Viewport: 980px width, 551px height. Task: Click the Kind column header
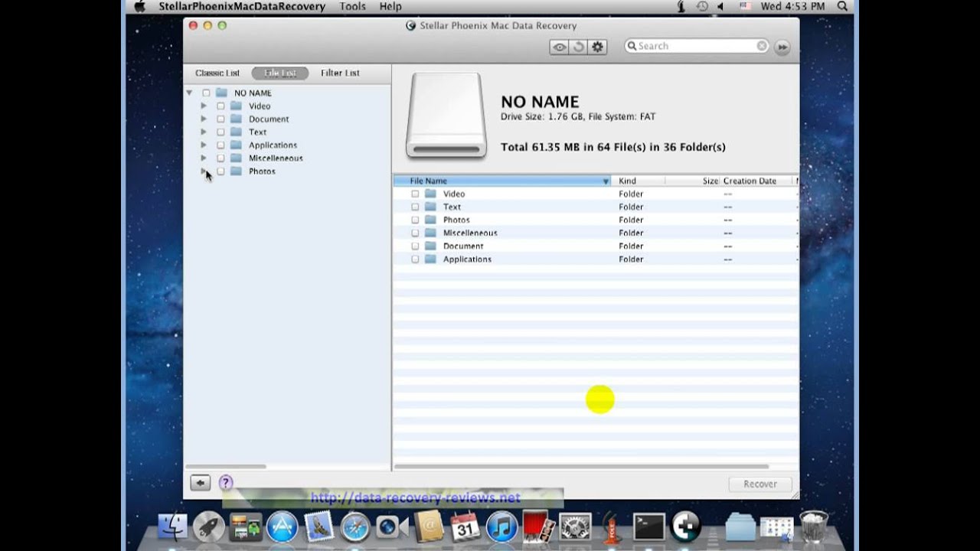tap(639, 181)
